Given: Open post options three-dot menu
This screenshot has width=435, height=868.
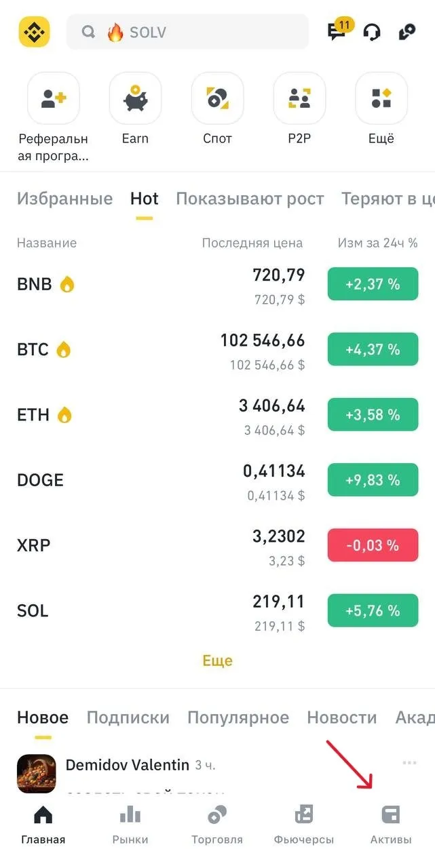Looking at the screenshot, I should (409, 763).
